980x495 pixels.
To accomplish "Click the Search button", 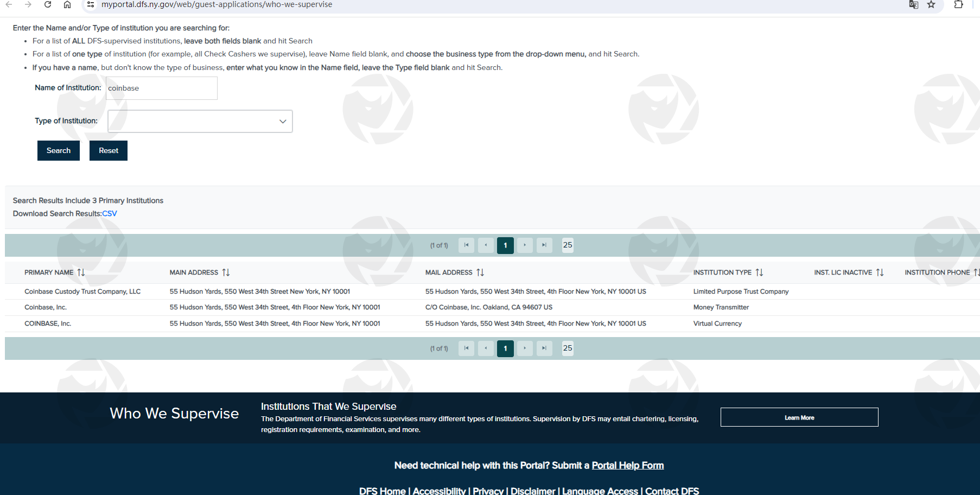I will click(x=59, y=151).
